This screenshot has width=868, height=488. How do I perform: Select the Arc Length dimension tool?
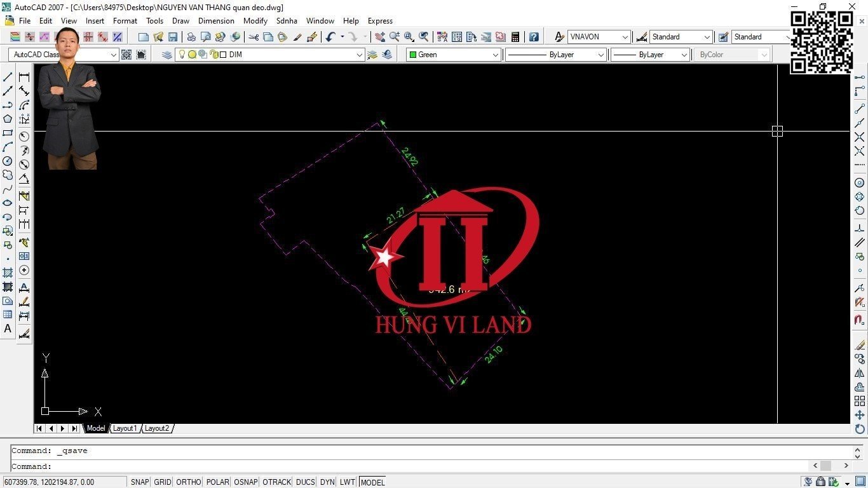tap(24, 105)
